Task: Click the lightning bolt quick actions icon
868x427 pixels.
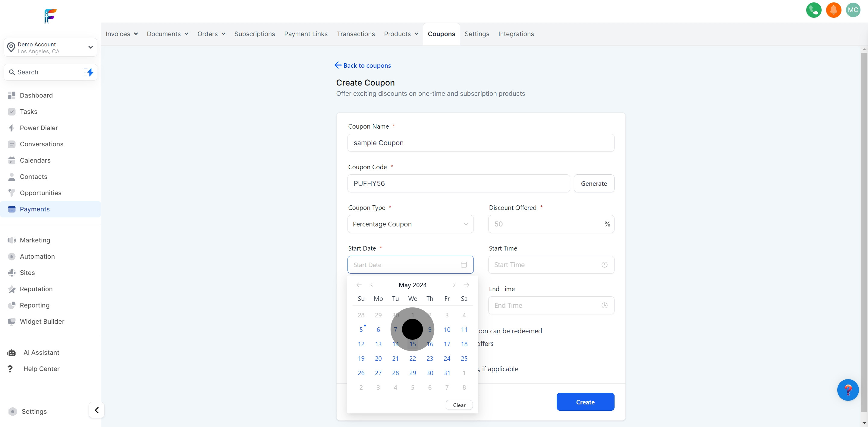Action: tap(90, 72)
